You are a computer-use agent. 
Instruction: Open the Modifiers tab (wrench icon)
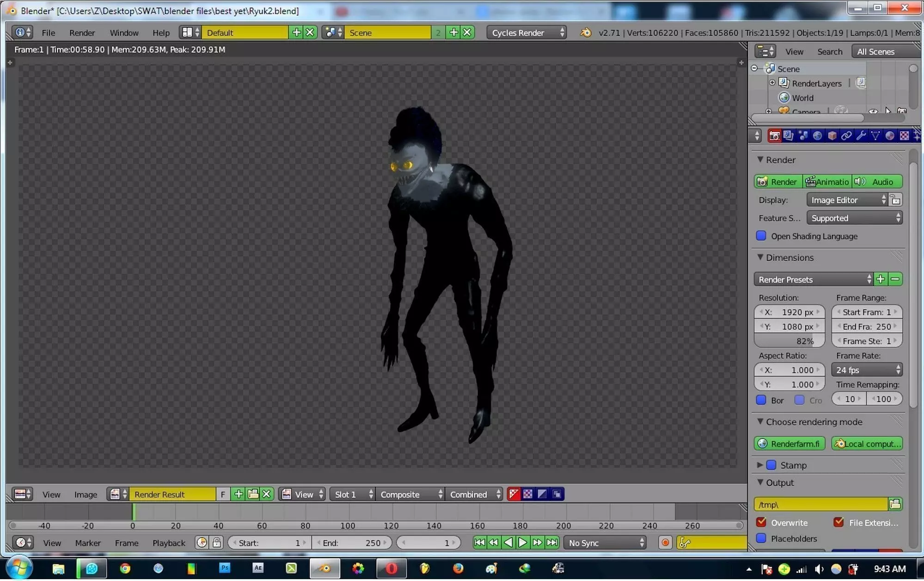[861, 136]
